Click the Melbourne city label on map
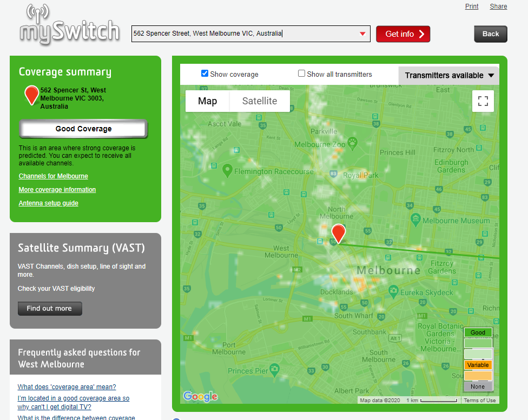 [388, 270]
